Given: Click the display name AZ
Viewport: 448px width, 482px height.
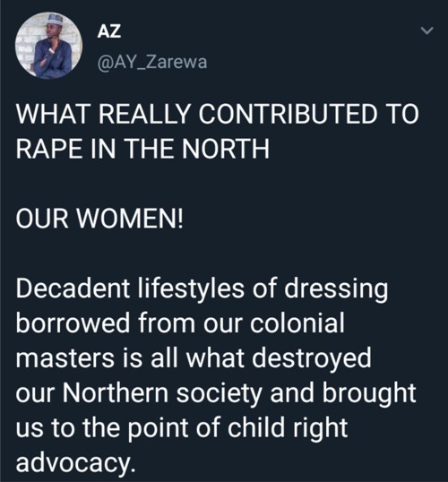Looking at the screenshot, I should tap(109, 31).
